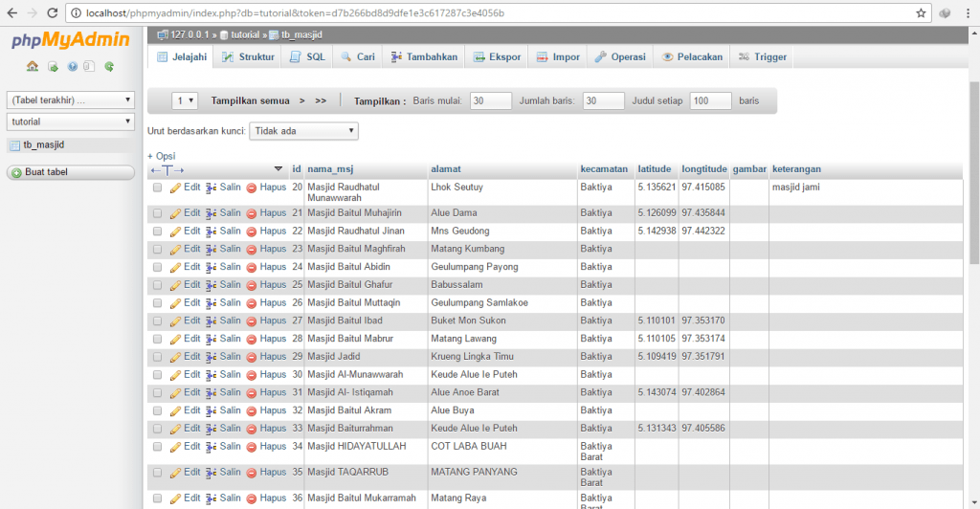This screenshot has height=509, width=980.
Task: Switch to the Struktur tab
Action: point(248,56)
